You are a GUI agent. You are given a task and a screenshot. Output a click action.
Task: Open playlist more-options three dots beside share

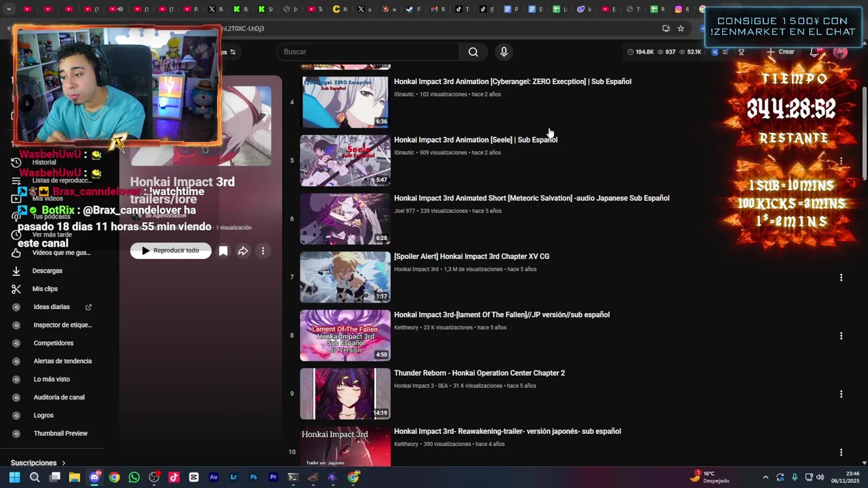263,251
